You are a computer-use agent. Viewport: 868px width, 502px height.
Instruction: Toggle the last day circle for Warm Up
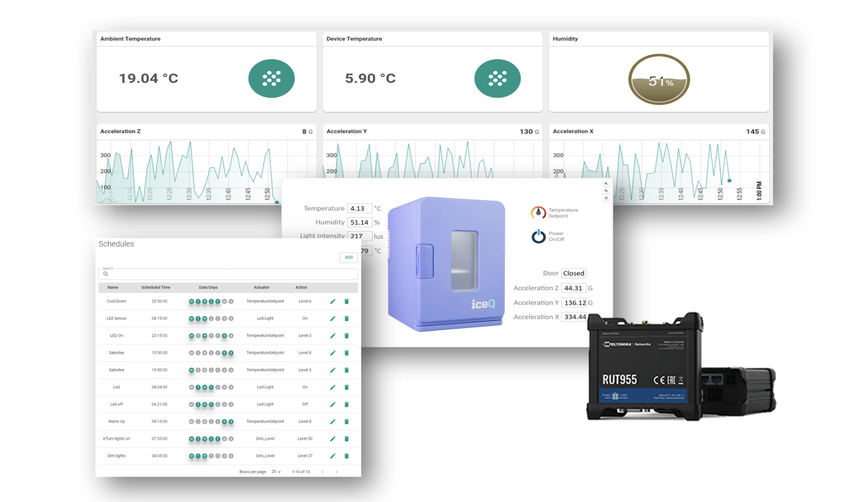(231, 422)
